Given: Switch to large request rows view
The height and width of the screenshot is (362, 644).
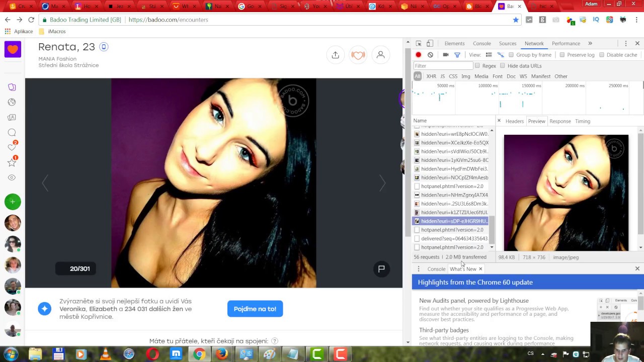Looking at the screenshot, I should [x=489, y=55].
